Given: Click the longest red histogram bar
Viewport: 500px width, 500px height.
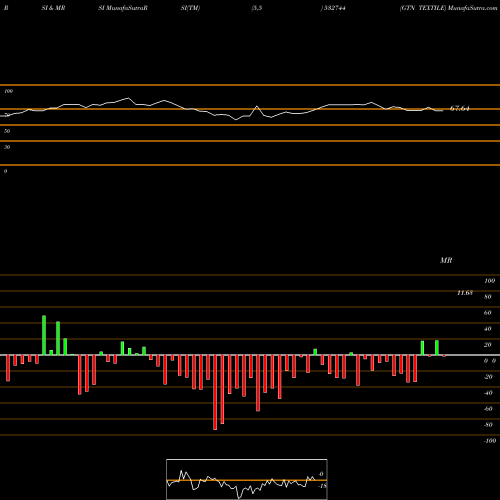Looking at the screenshot, I should click(x=215, y=392).
